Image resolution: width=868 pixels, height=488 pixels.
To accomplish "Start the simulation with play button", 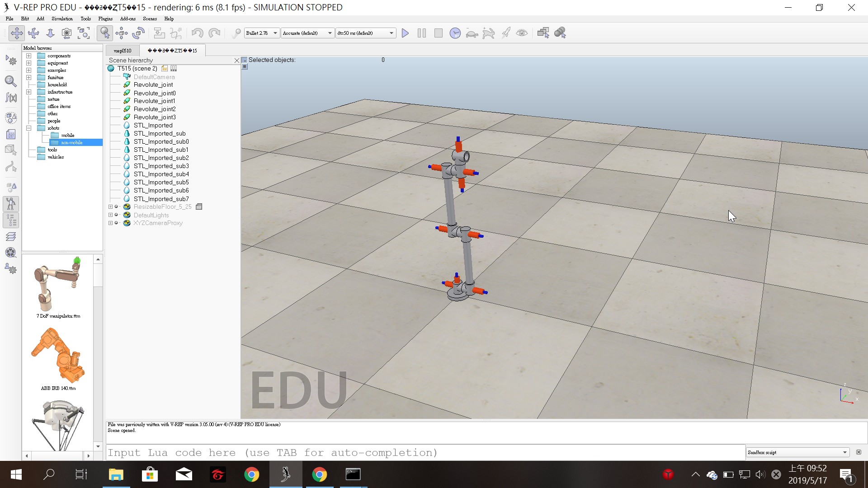I will pos(405,33).
